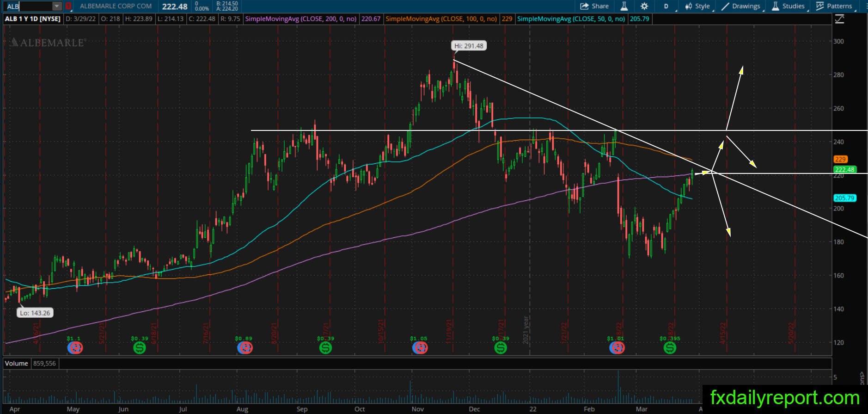
Task: Click the R: 9.75 range value
Action: [230, 19]
